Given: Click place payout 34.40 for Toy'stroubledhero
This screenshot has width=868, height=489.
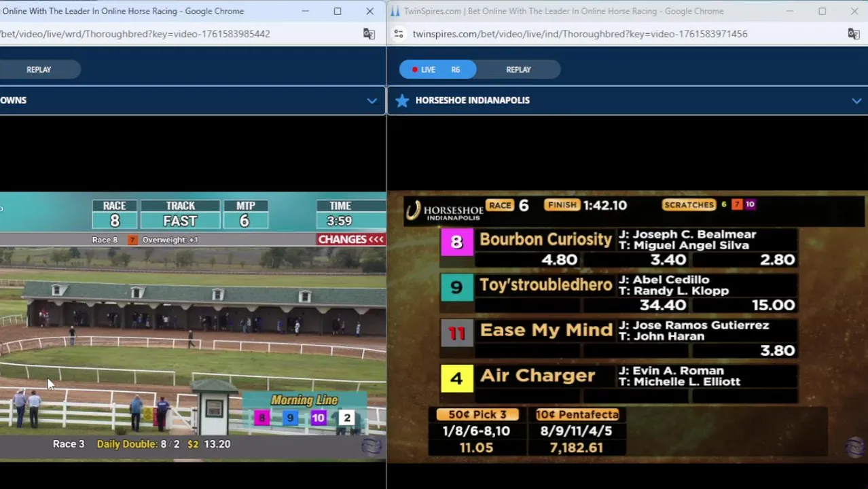Looking at the screenshot, I should pos(663,305).
